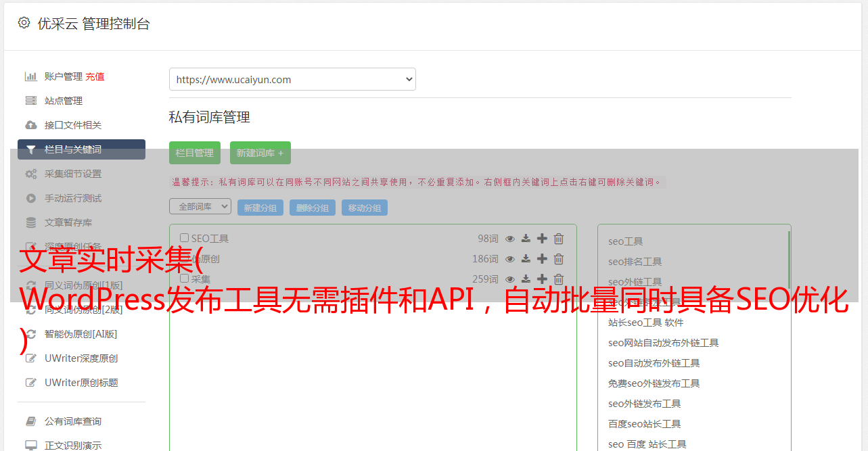Download the 186-word 伪原创 library
This screenshot has width=868, height=451.
tap(526, 259)
